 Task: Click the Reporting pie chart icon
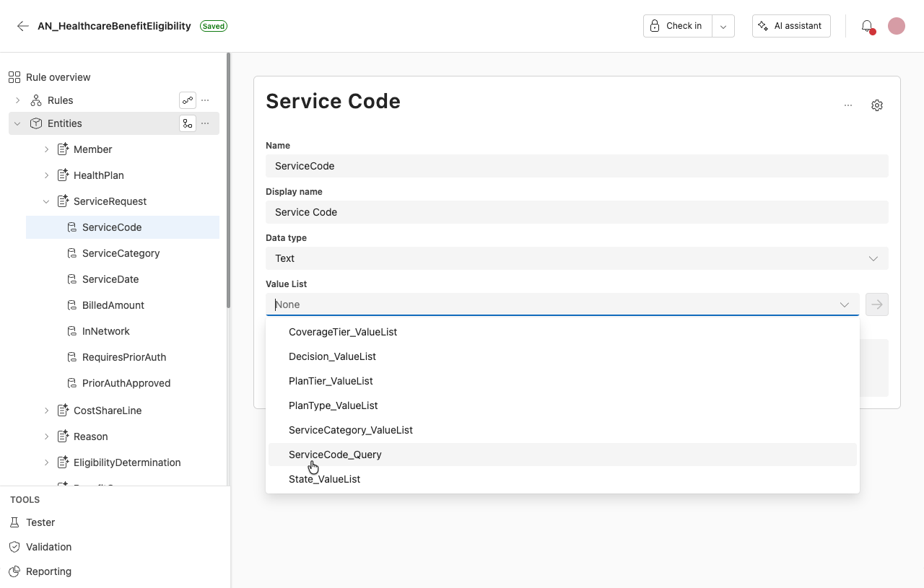pos(14,571)
